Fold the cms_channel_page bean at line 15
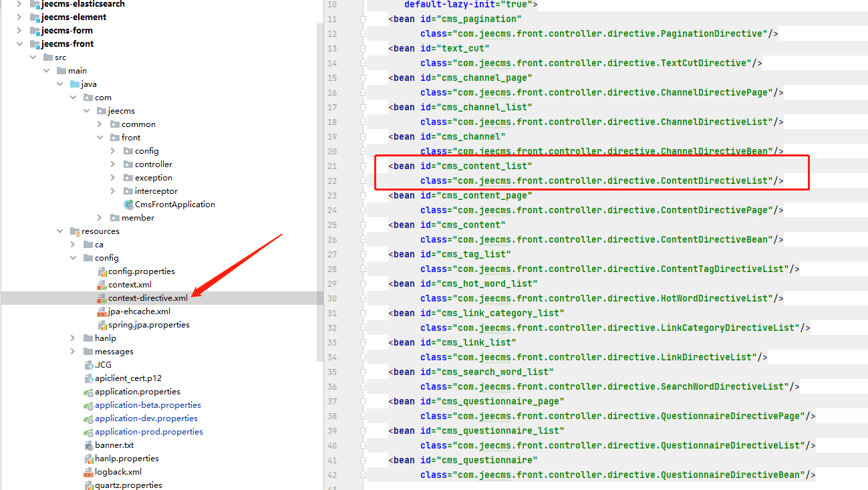Screen dimensions: 868x490 pos(364,78)
